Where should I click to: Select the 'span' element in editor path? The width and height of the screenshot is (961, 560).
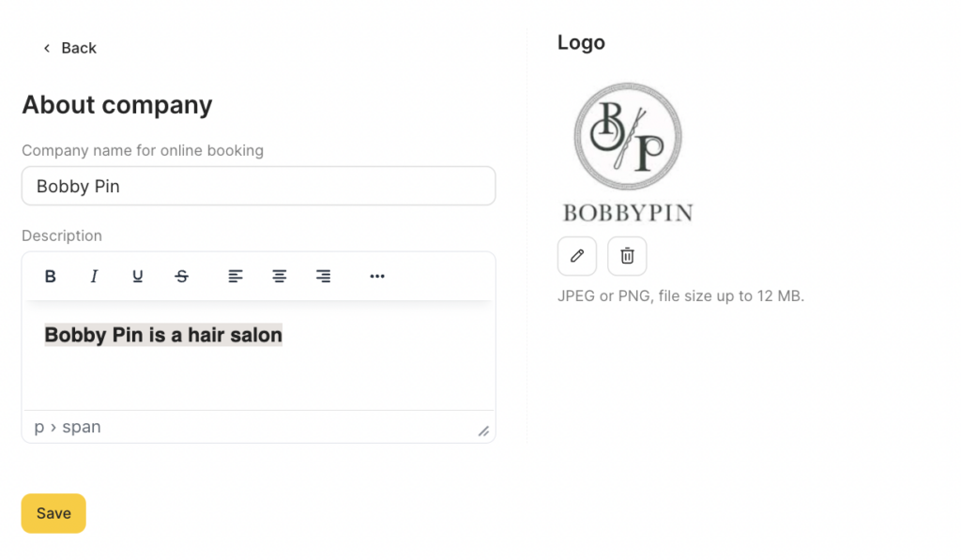pyautogui.click(x=82, y=428)
